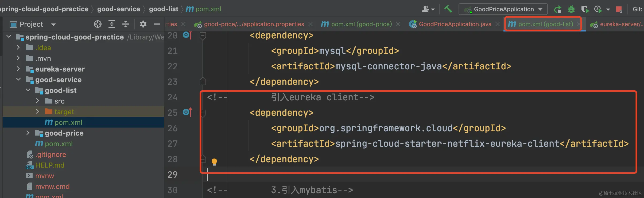This screenshot has height=198, width=644.
Task: Fold the dependency block starting line 20
Action: [x=203, y=35]
